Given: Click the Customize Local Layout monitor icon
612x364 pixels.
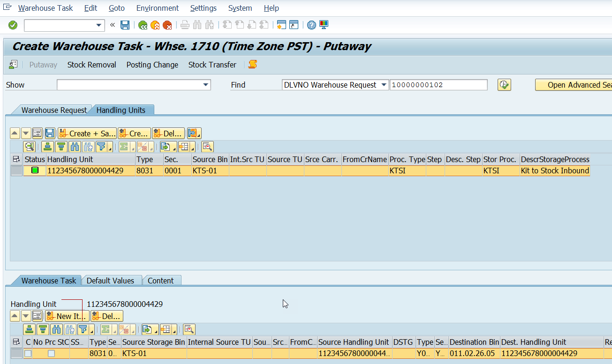Looking at the screenshot, I should [x=324, y=25].
